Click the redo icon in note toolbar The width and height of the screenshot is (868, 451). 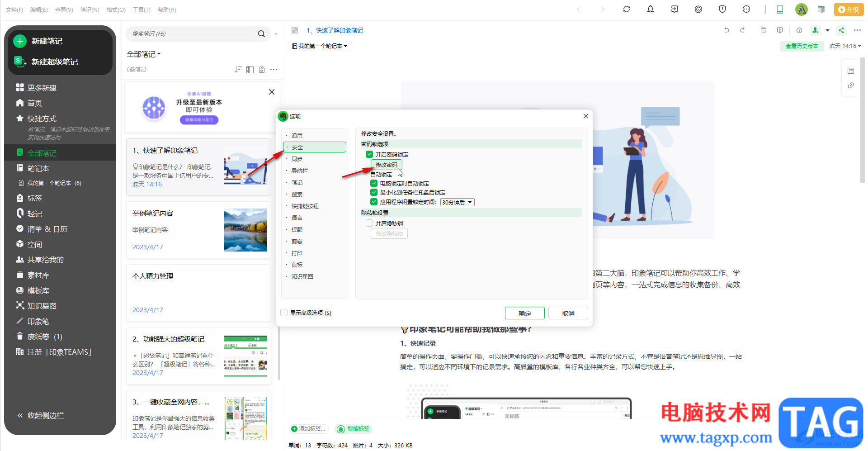click(742, 30)
